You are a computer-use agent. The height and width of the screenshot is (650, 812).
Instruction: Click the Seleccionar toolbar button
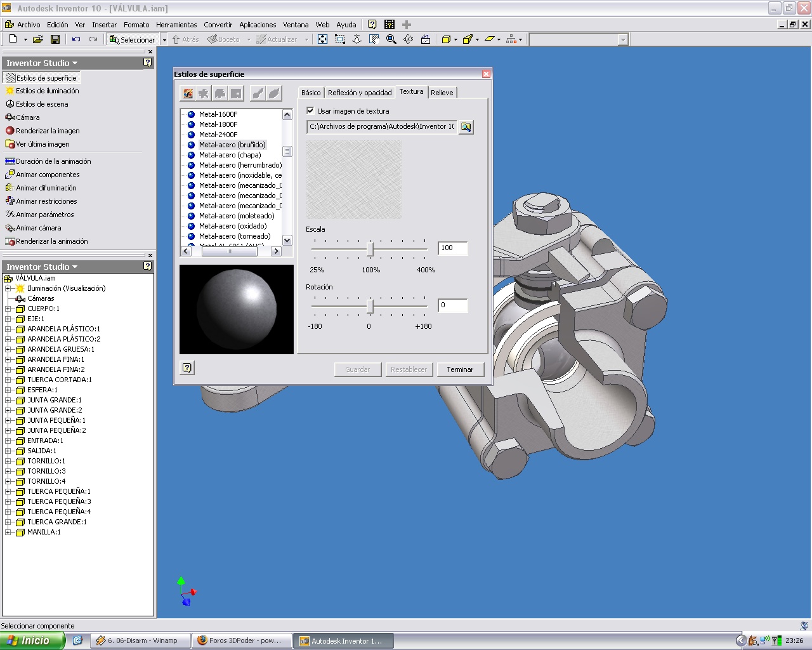(133, 39)
